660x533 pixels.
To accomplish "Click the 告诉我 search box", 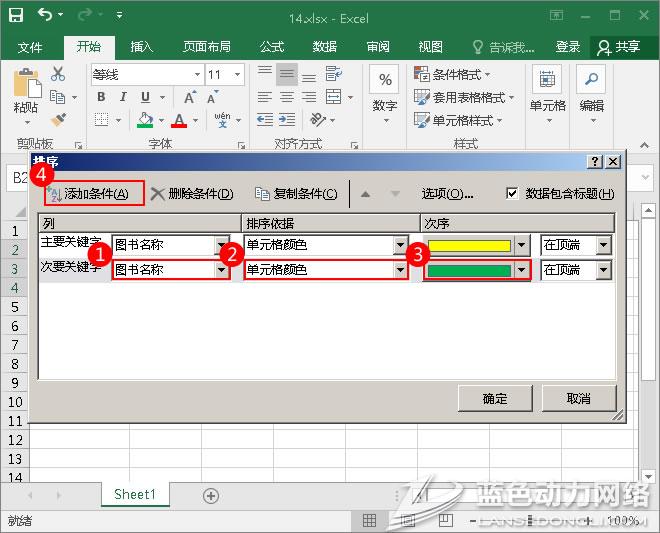I will [503, 47].
